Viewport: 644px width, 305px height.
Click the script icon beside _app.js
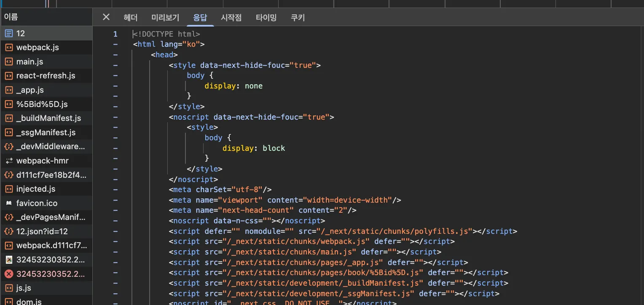[8, 90]
